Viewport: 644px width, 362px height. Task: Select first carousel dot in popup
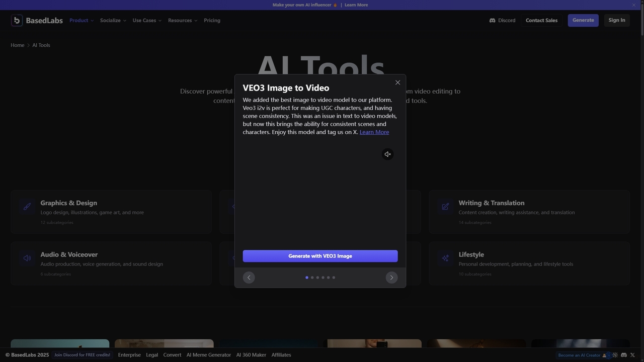[x=307, y=278]
